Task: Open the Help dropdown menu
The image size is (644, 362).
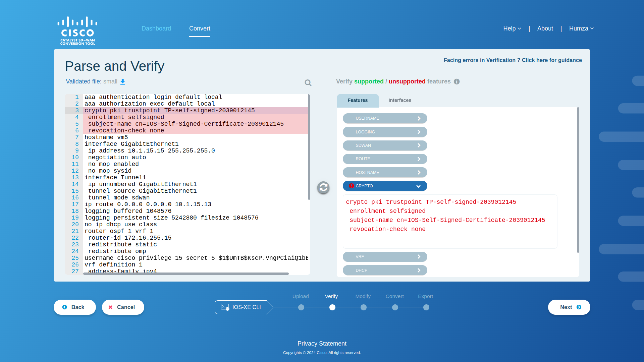Action: coord(512,28)
